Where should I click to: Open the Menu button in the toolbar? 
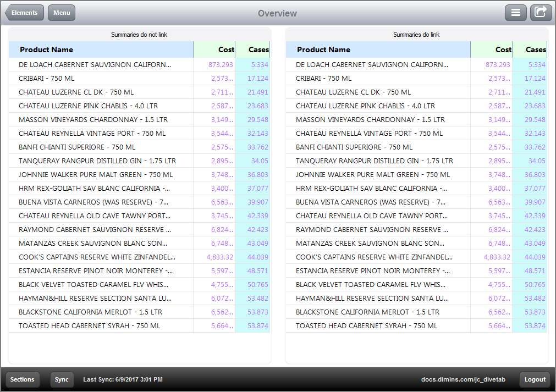pos(61,12)
